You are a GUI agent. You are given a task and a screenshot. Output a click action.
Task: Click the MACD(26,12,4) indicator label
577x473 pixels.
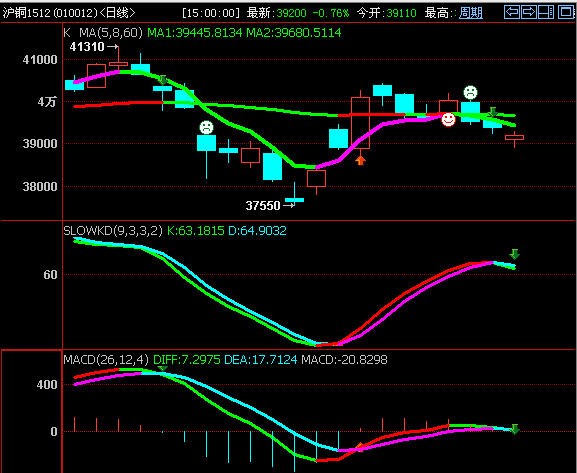pos(106,359)
